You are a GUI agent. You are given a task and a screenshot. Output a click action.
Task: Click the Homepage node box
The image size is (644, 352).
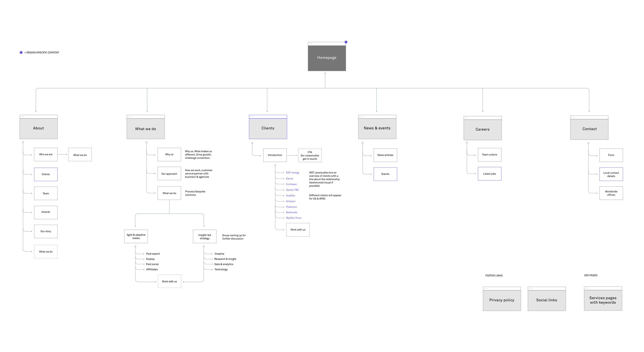point(327,58)
